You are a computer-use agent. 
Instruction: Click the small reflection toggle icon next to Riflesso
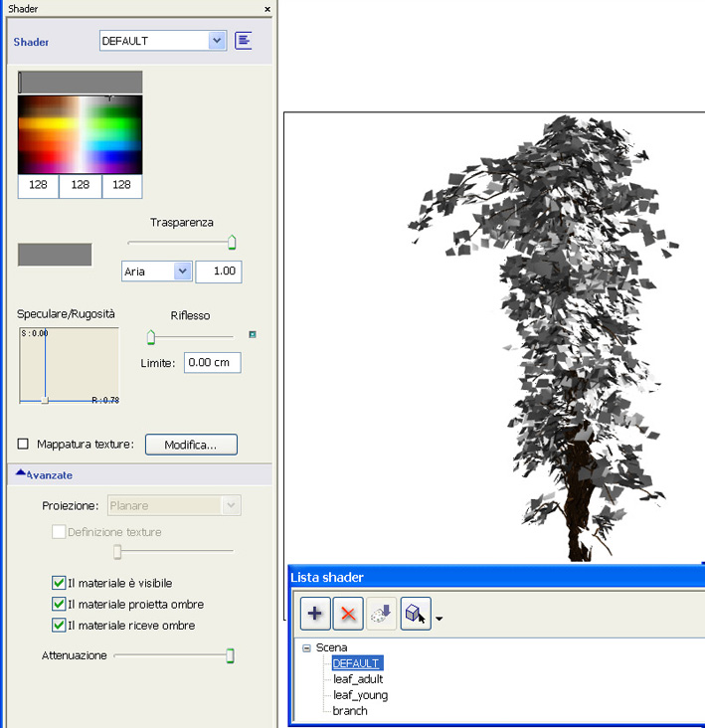[253, 334]
